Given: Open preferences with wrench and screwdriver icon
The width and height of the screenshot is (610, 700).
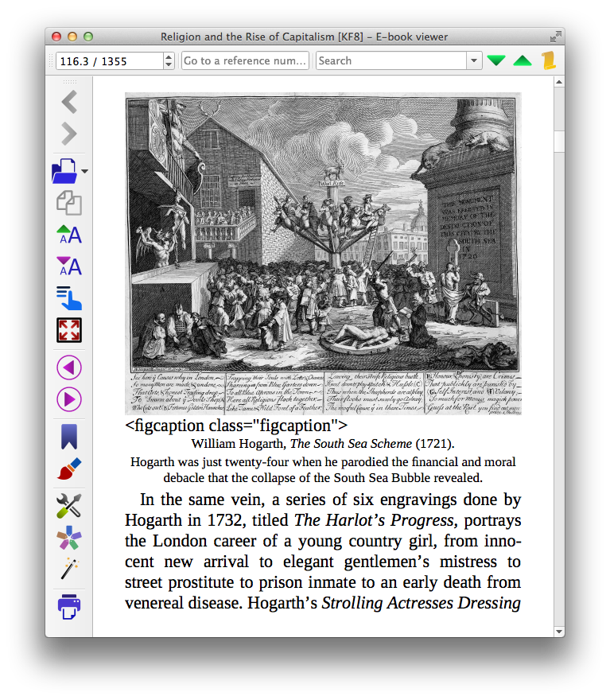Looking at the screenshot, I should (69, 506).
